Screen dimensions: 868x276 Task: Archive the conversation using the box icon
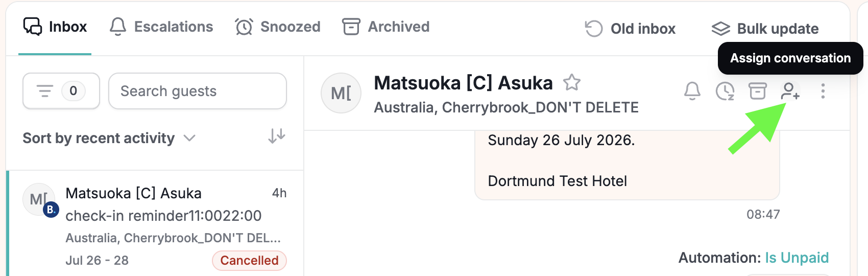758,91
